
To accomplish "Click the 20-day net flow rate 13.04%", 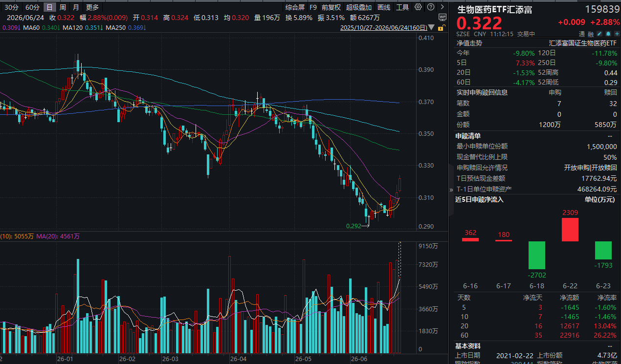I will 605,326.
